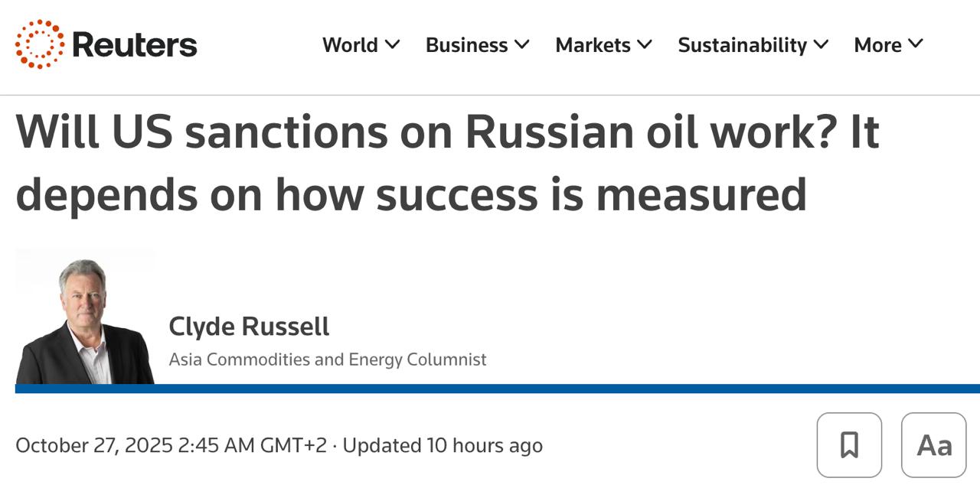Open the World menu label

tap(351, 45)
